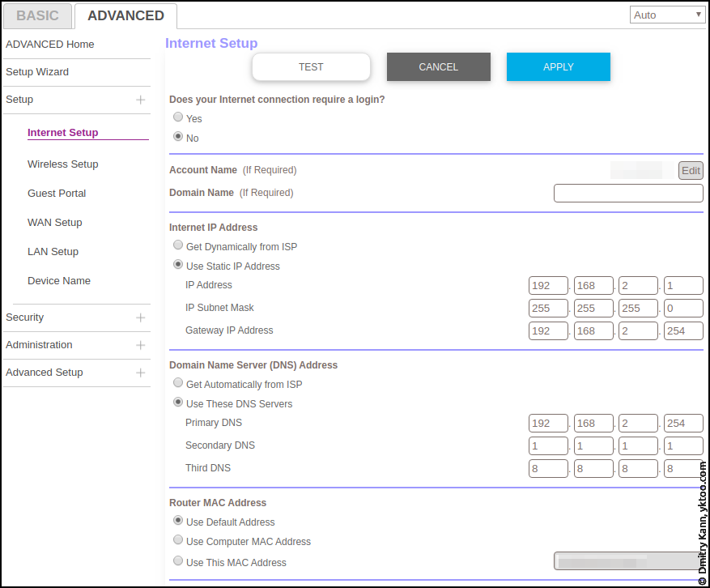Click the Administration menu label

click(x=39, y=345)
